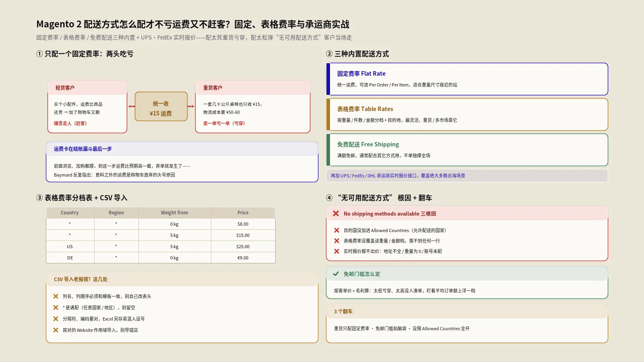The width and height of the screenshot is (644, 362).
Task: Click the main title Magento 2 配送方式
Action: [x=193, y=24]
